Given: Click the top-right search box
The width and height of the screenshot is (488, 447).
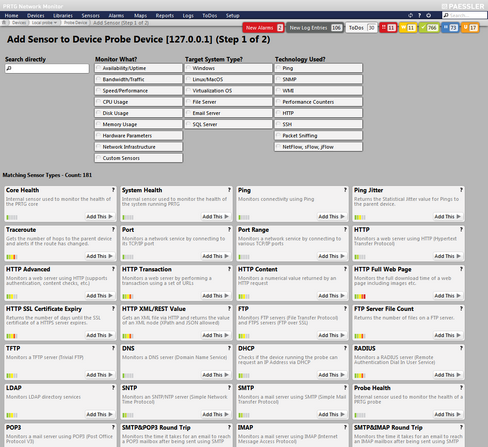Looking at the screenshot, I should (x=464, y=15).
